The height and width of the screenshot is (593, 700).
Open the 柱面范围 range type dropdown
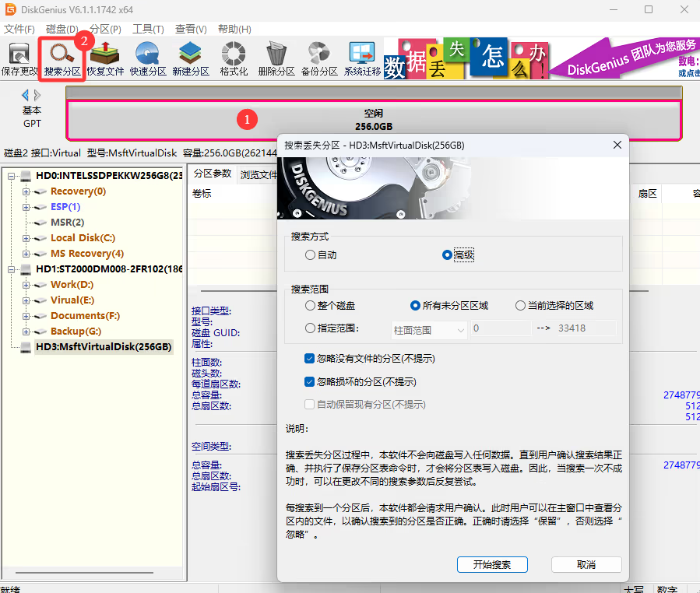[x=429, y=330]
